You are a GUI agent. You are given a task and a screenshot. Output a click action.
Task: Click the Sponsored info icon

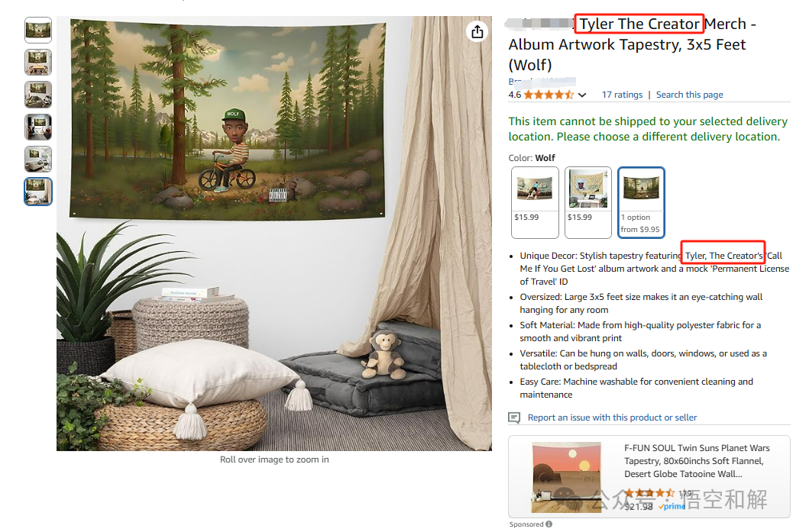point(549,524)
